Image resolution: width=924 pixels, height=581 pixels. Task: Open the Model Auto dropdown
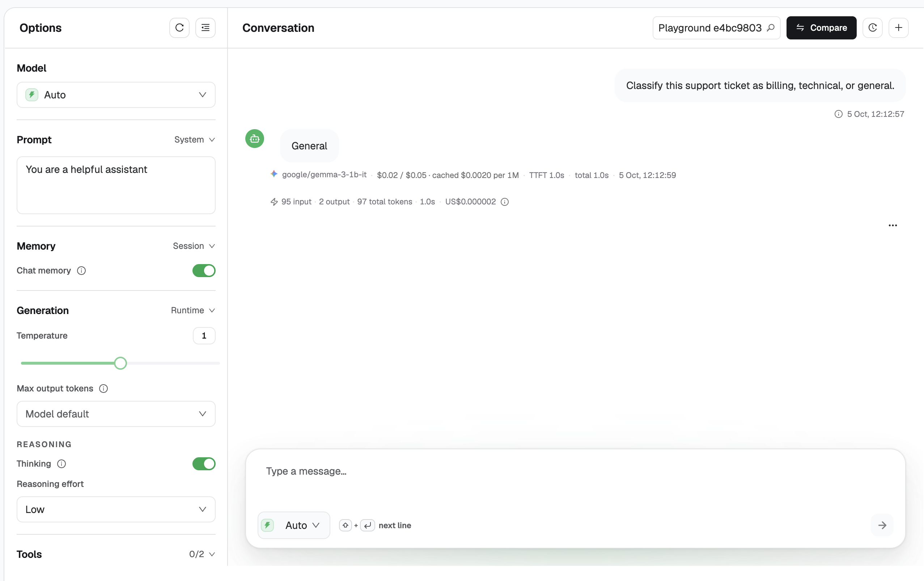coord(116,95)
